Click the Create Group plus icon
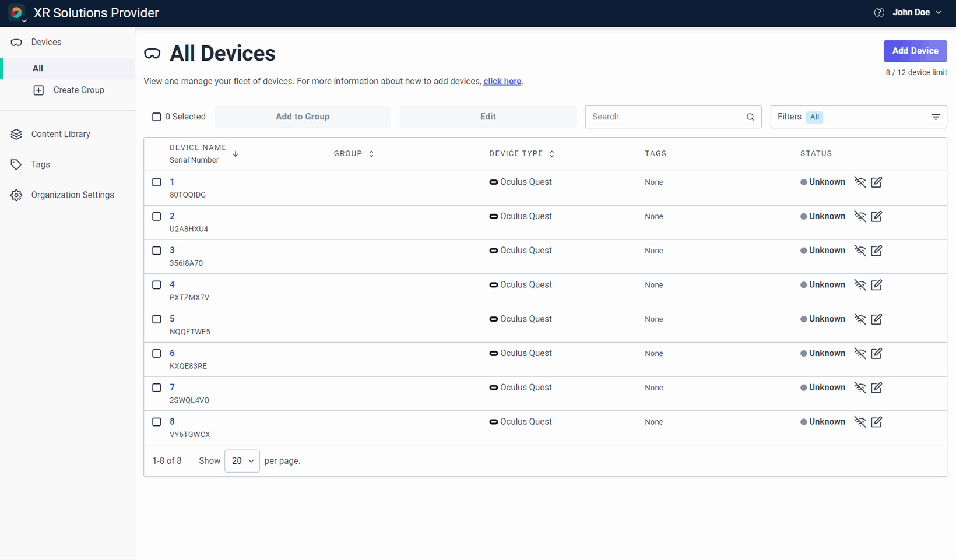956x560 pixels. coord(38,90)
